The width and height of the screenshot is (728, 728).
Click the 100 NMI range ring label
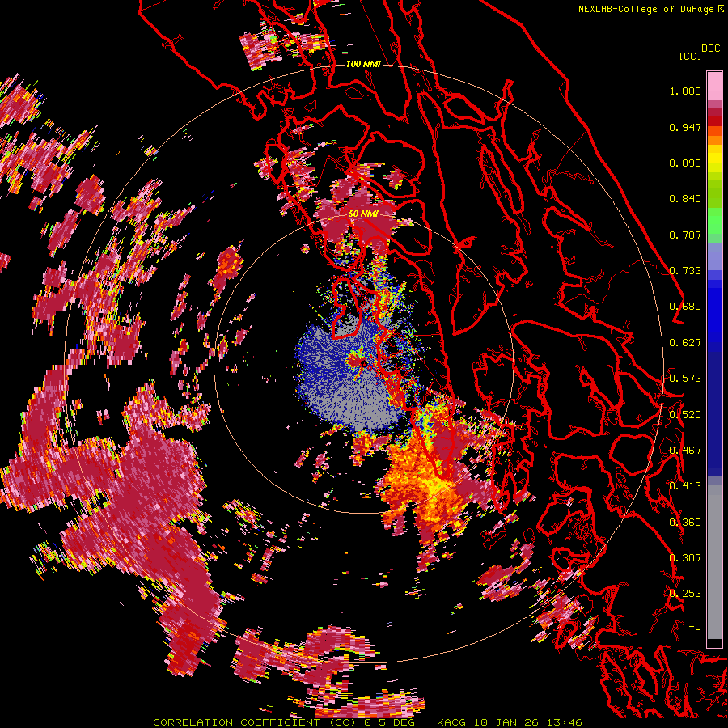coord(363,64)
